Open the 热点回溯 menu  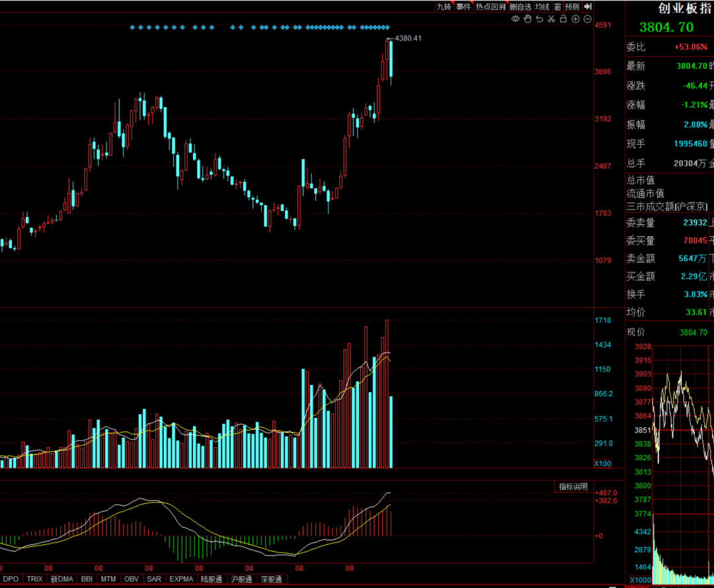491,7
